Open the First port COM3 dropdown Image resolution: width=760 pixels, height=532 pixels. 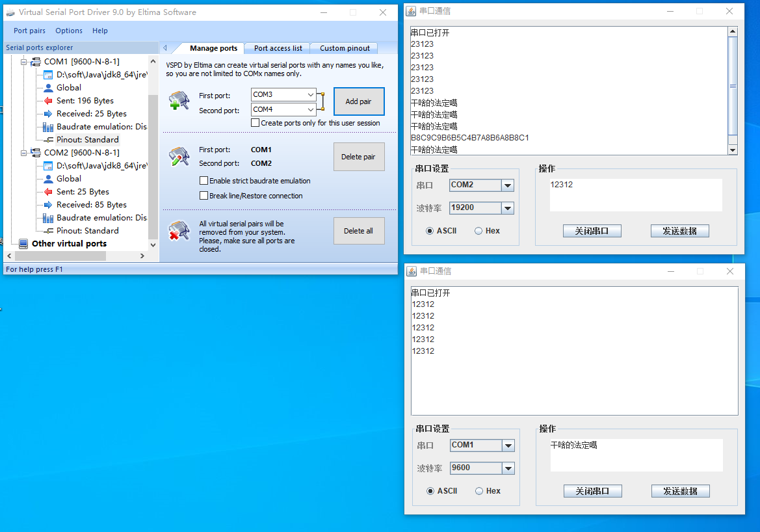[309, 95]
